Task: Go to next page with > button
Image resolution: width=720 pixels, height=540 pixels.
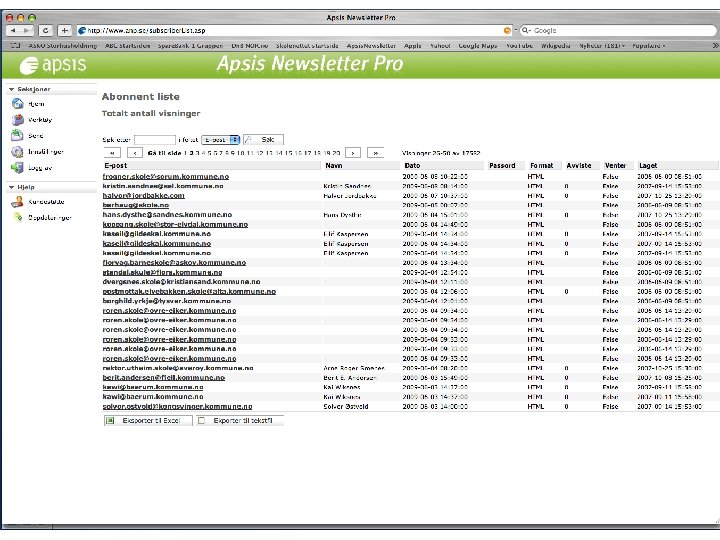Action: coord(353,153)
